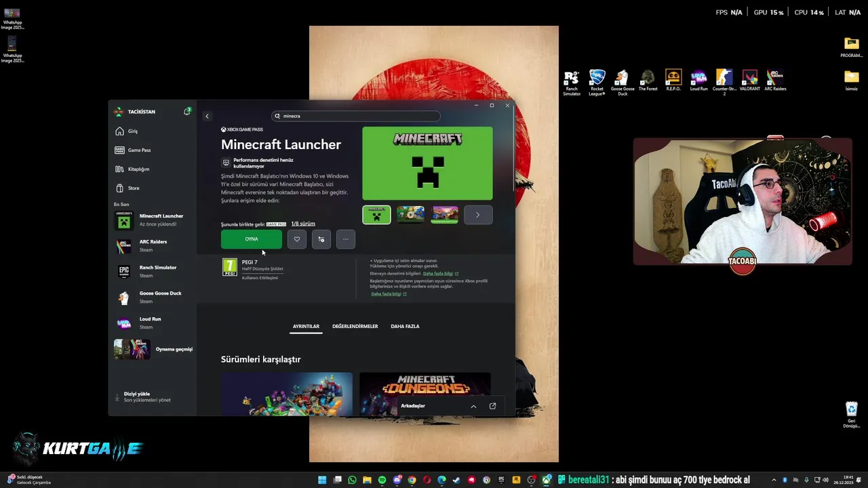Select the Minecraft creeper thumbnail
The height and width of the screenshot is (488, 868).
(376, 215)
